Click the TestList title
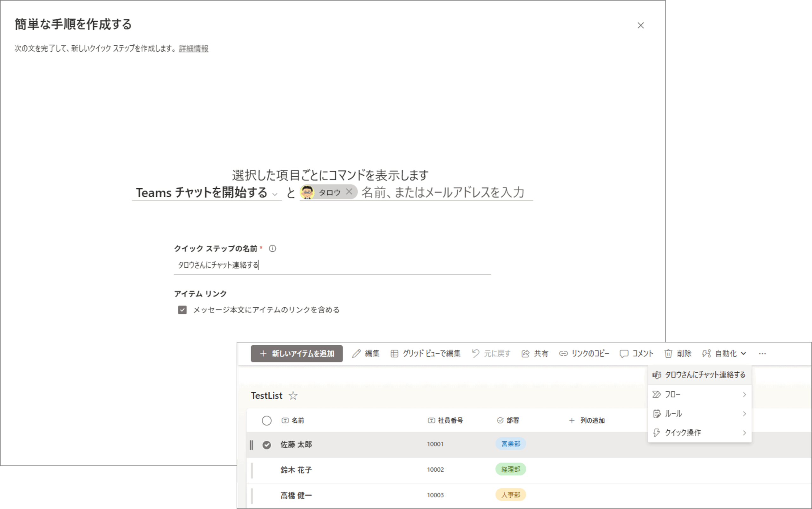The image size is (812, 509). tap(266, 396)
